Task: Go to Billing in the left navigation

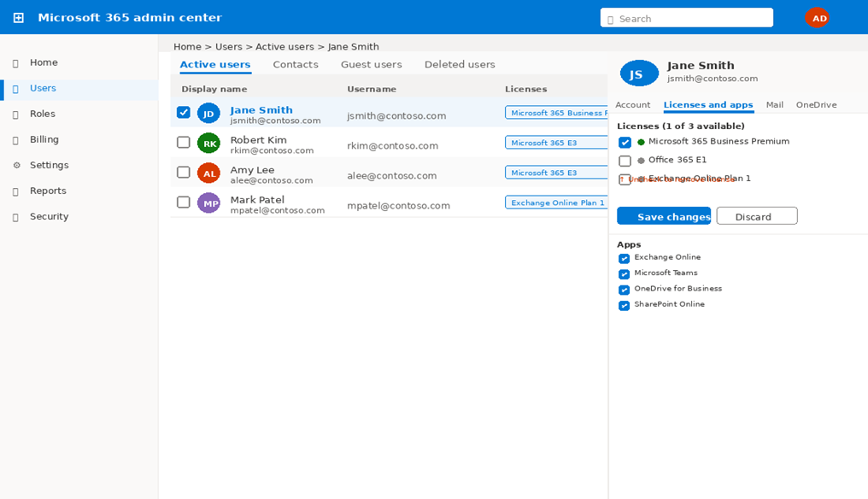Action: [44, 139]
